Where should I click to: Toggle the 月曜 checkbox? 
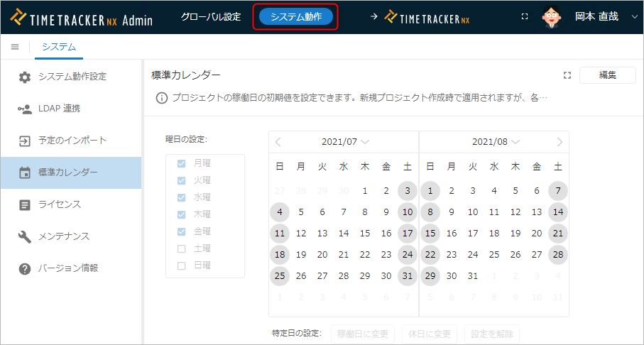[182, 163]
